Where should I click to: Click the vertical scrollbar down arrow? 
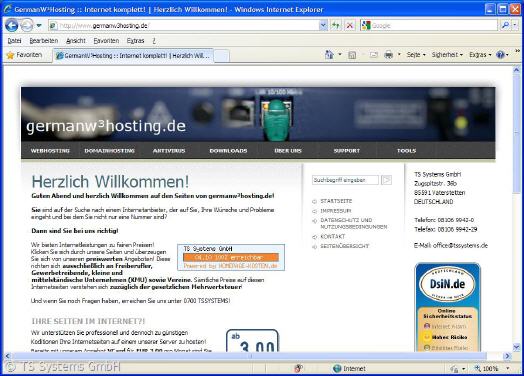click(516, 348)
